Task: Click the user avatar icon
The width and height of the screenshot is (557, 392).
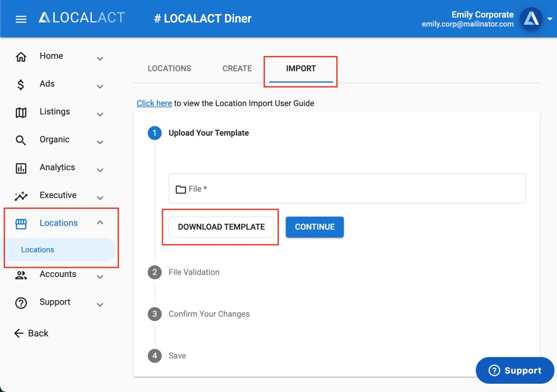Action: [531, 19]
